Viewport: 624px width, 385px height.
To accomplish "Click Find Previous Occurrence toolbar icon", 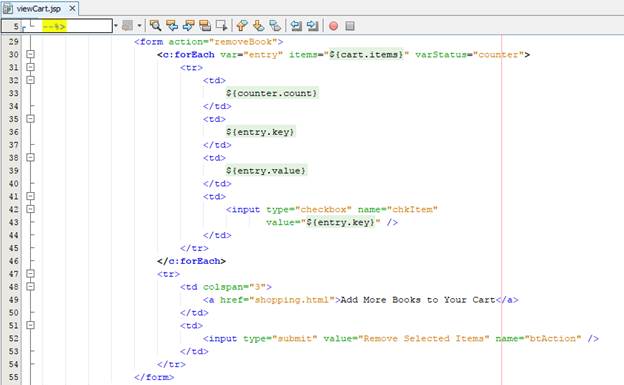I will (x=172, y=26).
